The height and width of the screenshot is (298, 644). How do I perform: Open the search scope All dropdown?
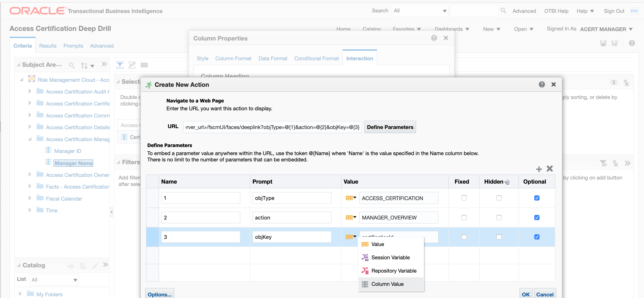[x=420, y=11]
